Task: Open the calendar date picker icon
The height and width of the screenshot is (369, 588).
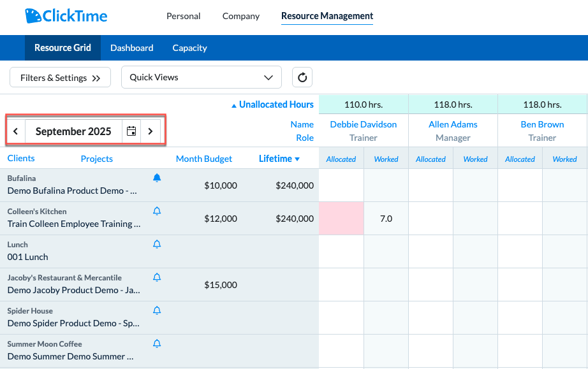Action: pos(131,131)
